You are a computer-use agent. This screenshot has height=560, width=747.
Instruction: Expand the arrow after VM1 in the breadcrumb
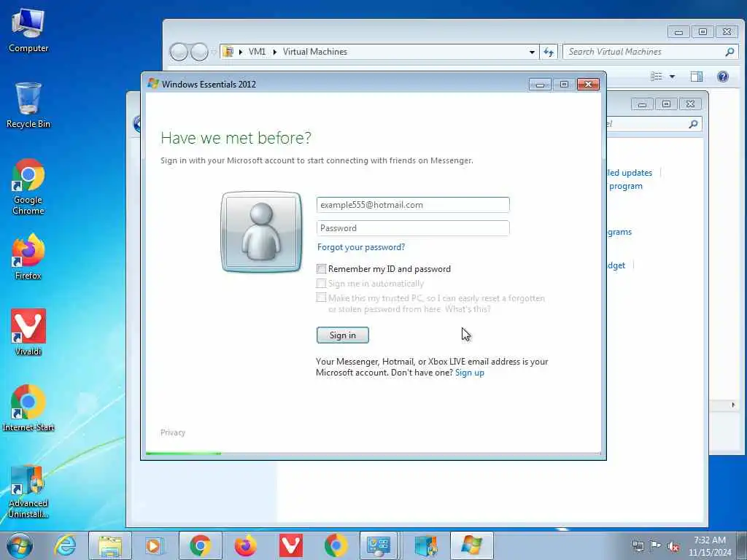point(275,52)
